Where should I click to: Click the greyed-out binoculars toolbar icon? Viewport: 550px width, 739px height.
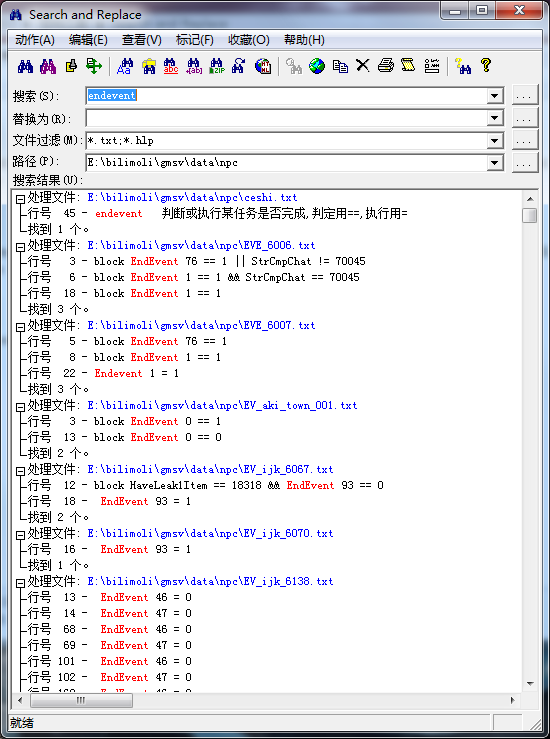(x=293, y=66)
